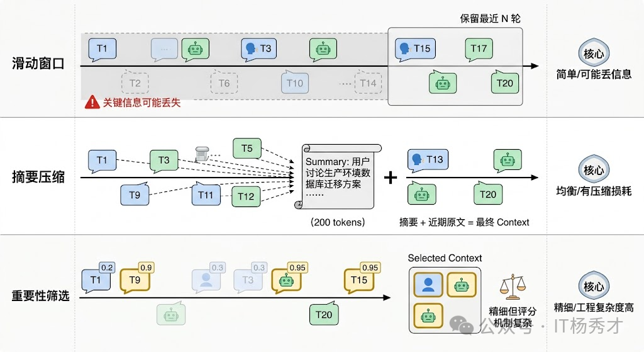
Task: Click the 关键信息可能丢失 warning text
Action: [142, 103]
